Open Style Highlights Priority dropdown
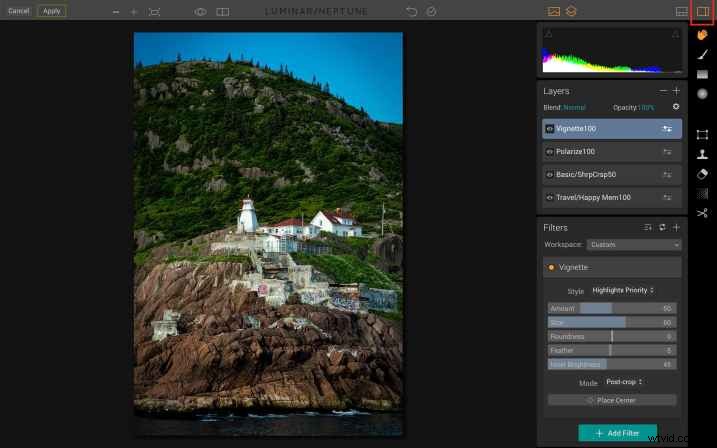The height and width of the screenshot is (448, 717). coord(623,290)
